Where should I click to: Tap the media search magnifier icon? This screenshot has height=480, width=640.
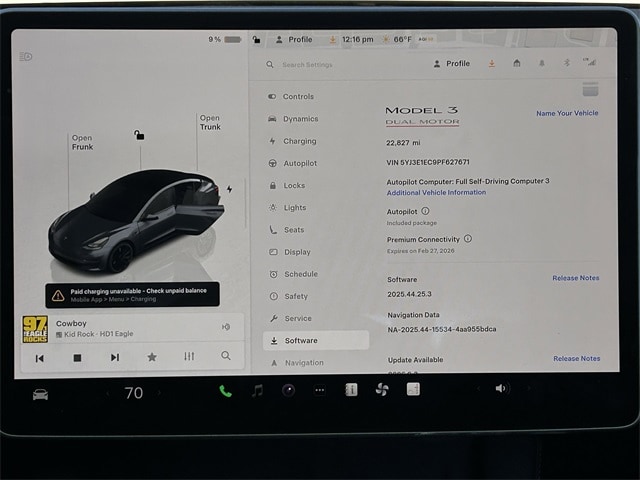(226, 356)
